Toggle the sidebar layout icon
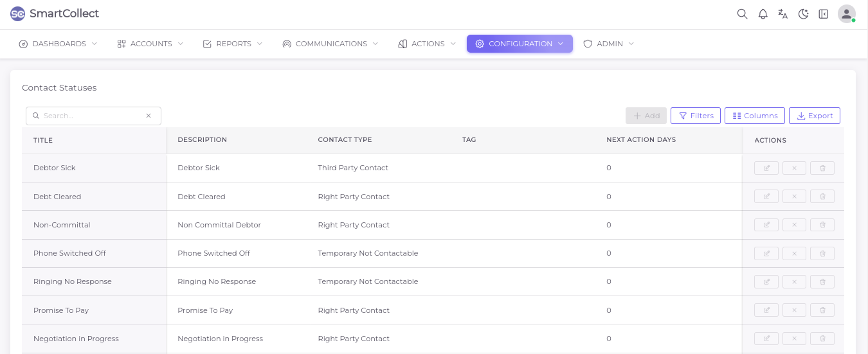 click(823, 14)
